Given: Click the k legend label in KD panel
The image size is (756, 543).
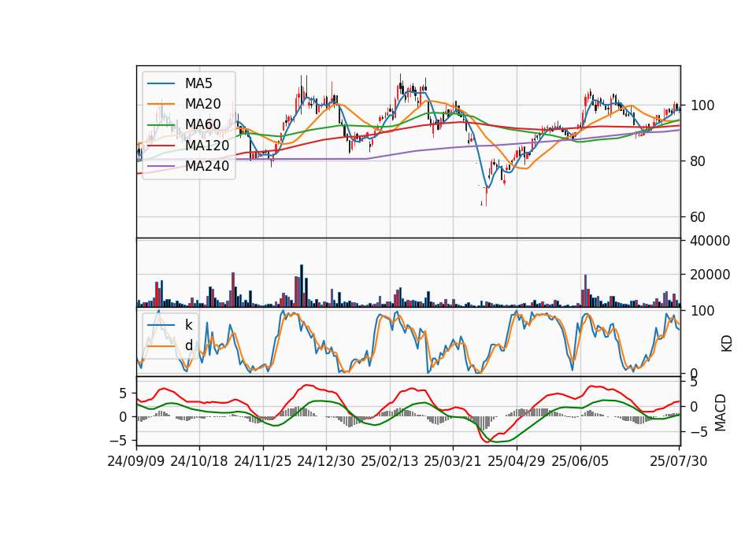Looking at the screenshot, I should coord(188,325).
